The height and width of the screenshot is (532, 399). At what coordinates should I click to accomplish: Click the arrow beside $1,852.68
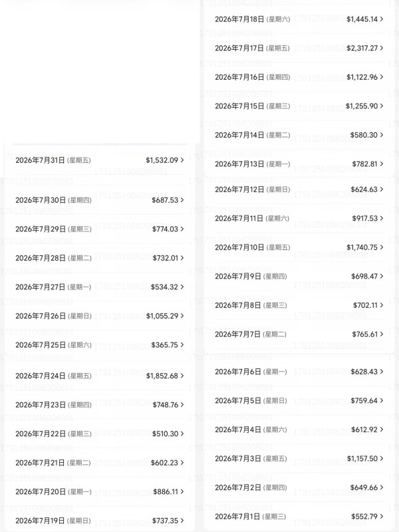(182, 376)
